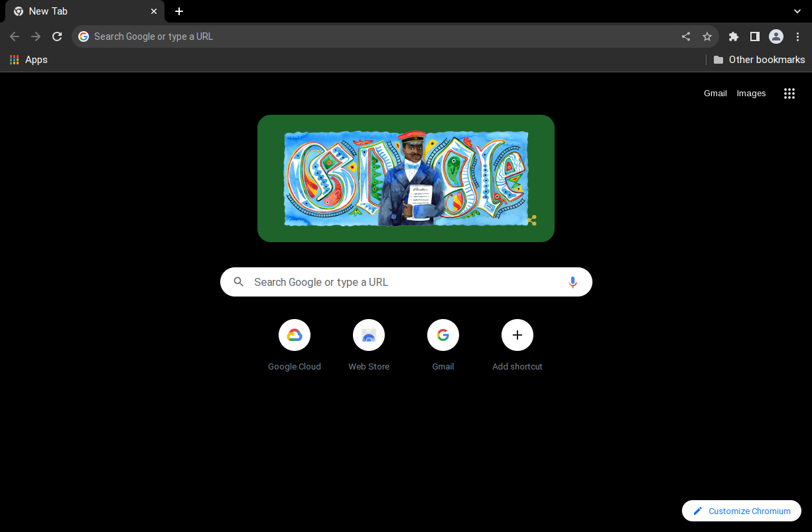
Task: Open the Images link
Action: pos(751,93)
